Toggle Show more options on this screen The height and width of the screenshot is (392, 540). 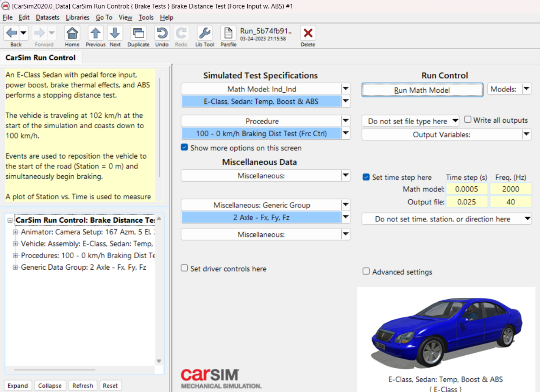pos(184,147)
